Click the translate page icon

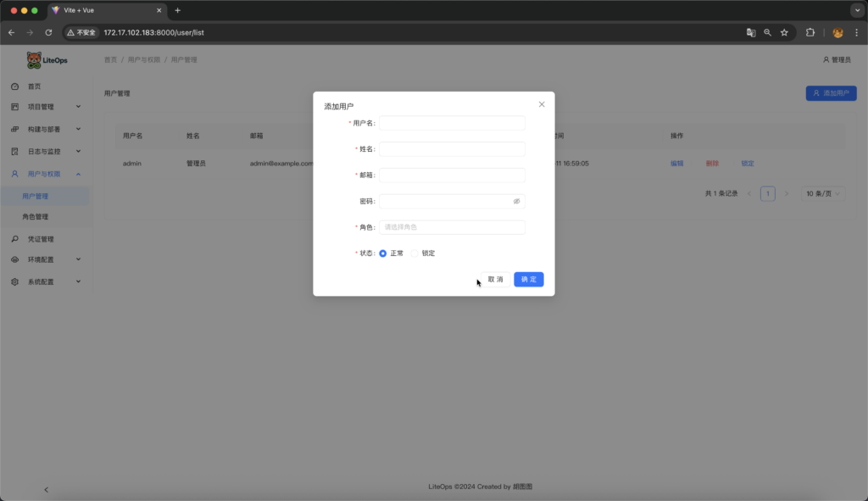coord(750,32)
